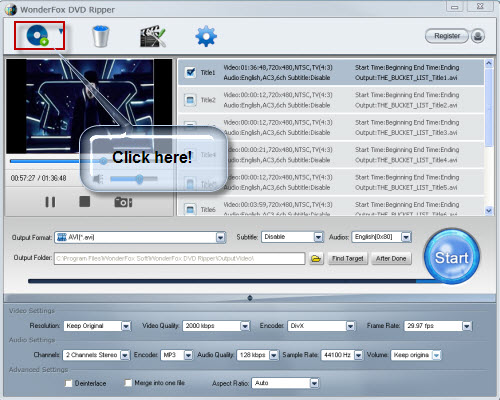The image size is (500, 400).
Task: Select Output:THE_BUCKET_LIST_Title3.avi text
Action: pos(406,133)
